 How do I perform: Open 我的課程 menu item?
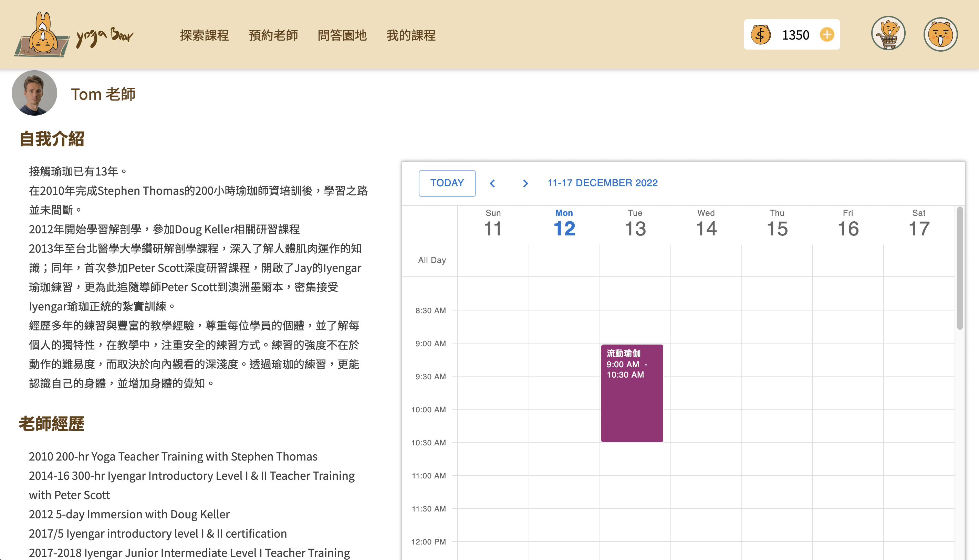pyautogui.click(x=411, y=35)
